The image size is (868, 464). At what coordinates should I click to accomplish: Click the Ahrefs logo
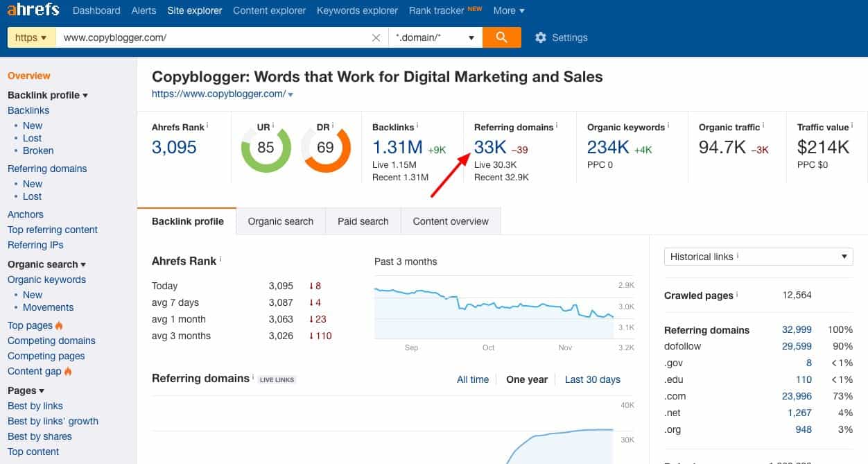(33, 10)
